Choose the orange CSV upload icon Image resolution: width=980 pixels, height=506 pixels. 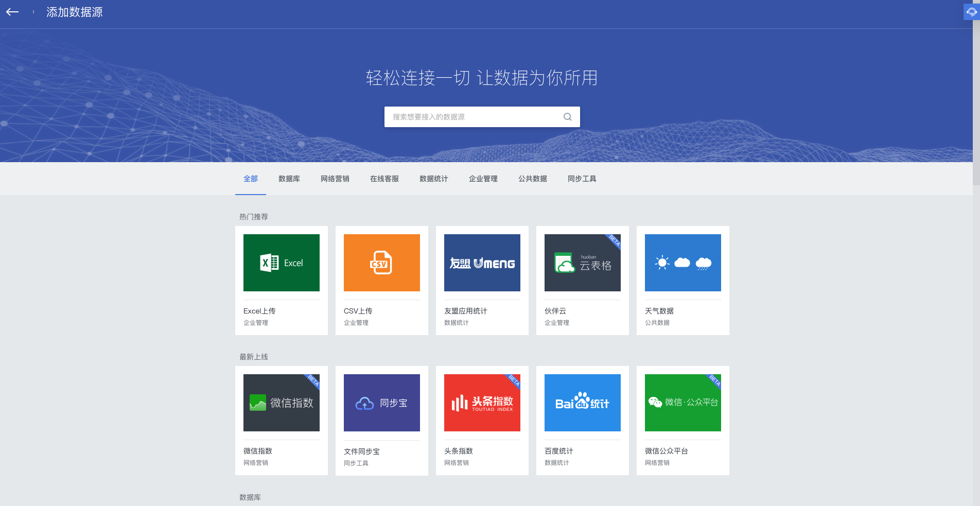click(381, 263)
